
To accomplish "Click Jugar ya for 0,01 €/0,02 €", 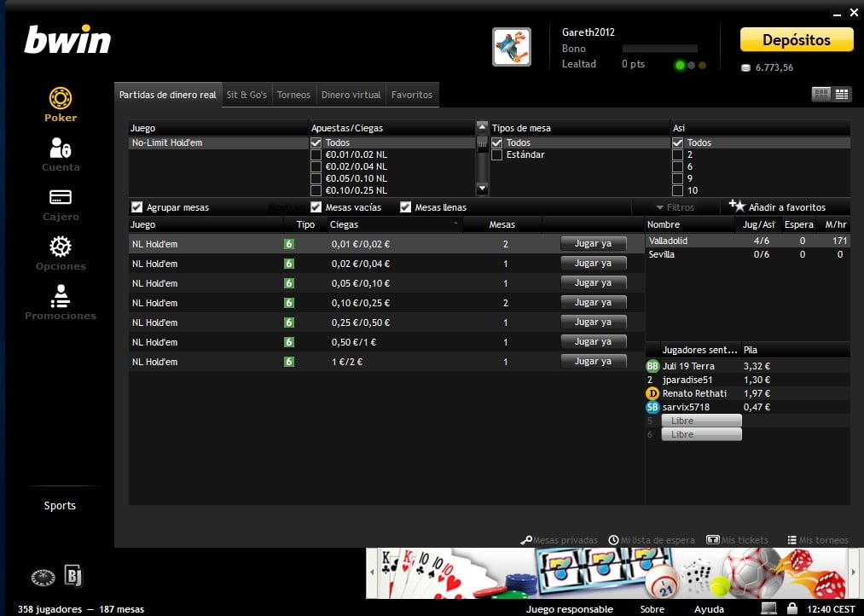I will (x=593, y=243).
